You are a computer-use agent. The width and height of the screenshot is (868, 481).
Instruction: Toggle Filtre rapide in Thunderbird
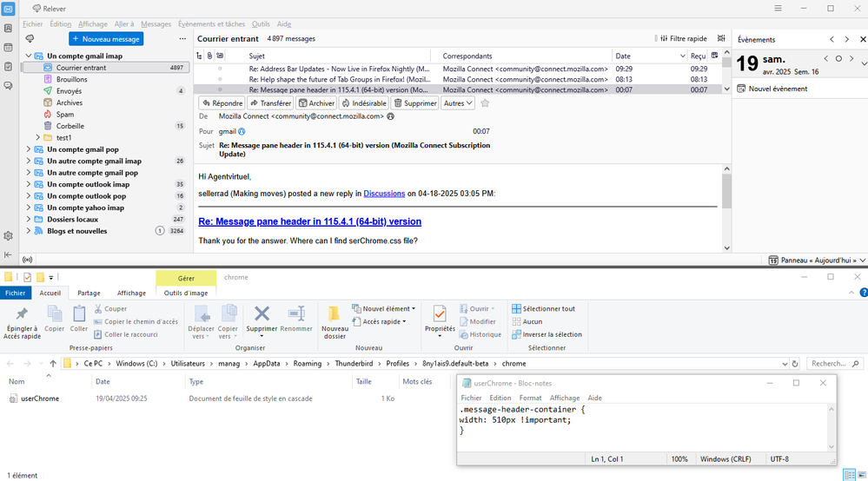coord(683,39)
